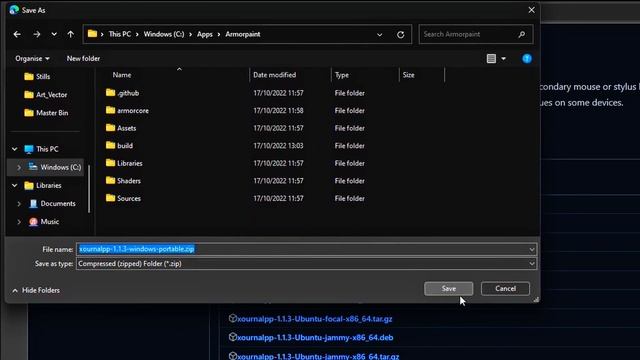
Task: Click Hide Folders toggle
Action: pos(36,290)
